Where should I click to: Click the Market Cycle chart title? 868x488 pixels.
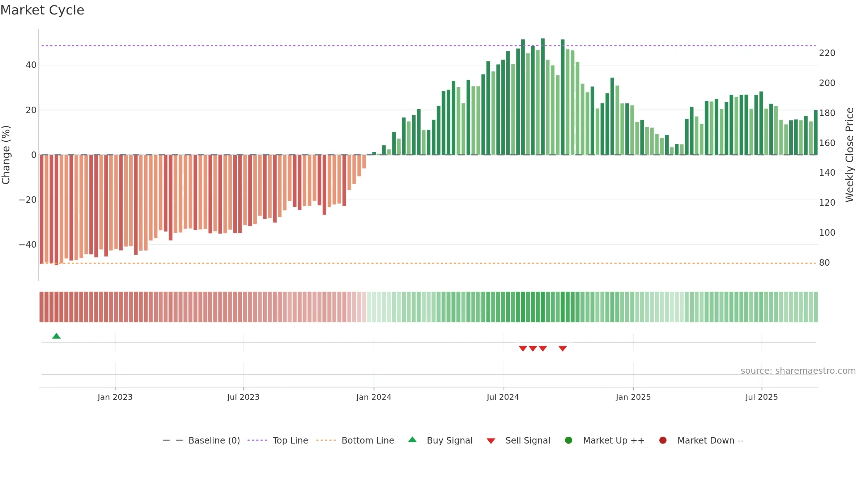pos(42,10)
